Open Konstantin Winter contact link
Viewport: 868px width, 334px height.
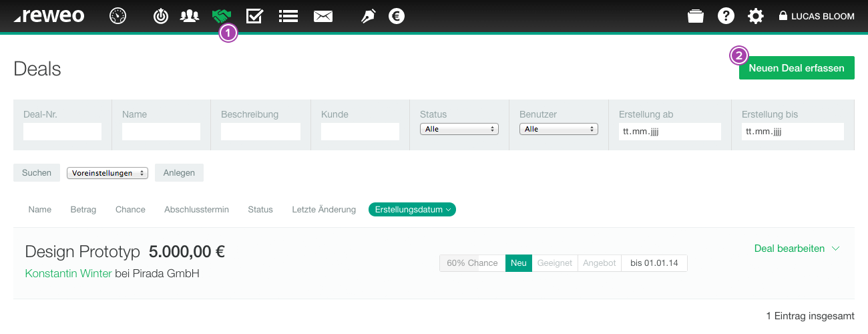68,273
